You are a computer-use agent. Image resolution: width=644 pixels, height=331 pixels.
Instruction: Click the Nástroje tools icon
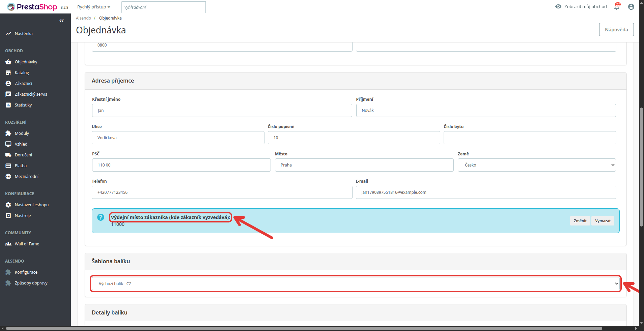(x=8, y=216)
